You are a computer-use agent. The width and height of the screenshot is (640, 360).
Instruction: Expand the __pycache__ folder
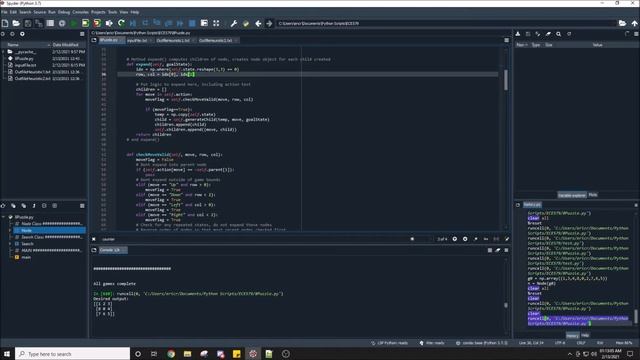click(x=4, y=52)
